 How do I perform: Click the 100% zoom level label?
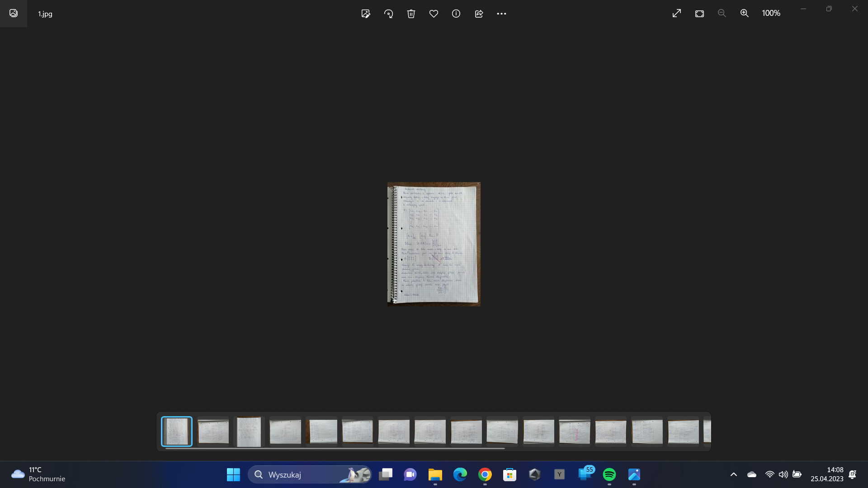pyautogui.click(x=771, y=14)
